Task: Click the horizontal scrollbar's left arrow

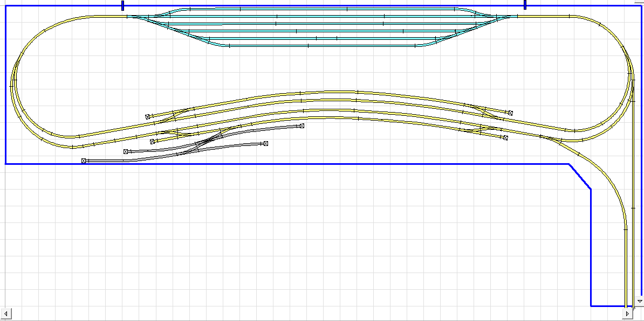Action: click(x=5, y=313)
